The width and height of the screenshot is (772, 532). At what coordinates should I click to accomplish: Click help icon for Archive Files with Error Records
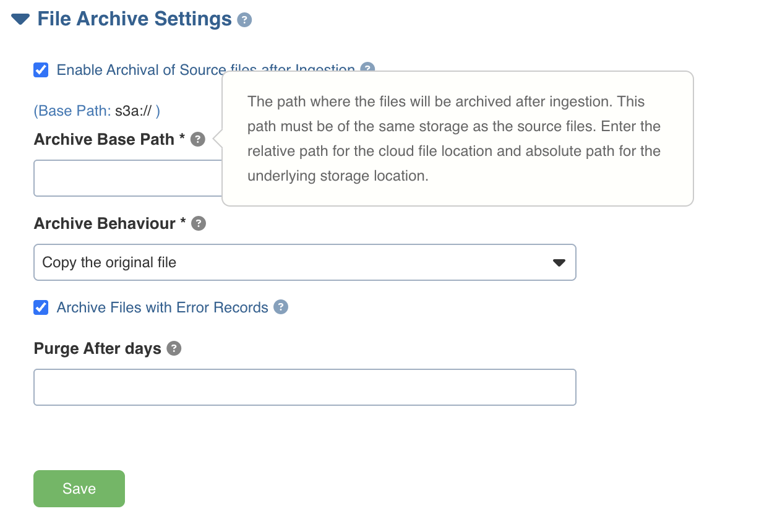[281, 307]
